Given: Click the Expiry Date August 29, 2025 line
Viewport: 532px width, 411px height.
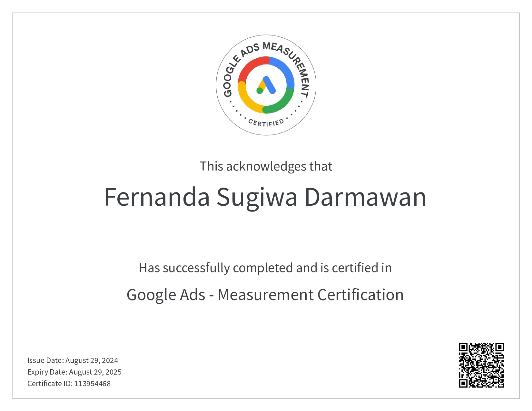Looking at the screenshot, I should click(74, 372).
